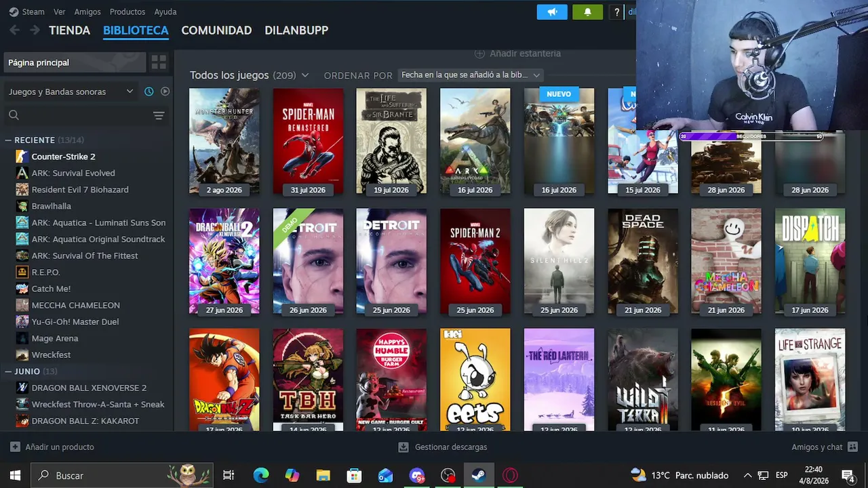The image size is (868, 488).
Task: Click the Brawlhalla game icon
Action: [22, 206]
